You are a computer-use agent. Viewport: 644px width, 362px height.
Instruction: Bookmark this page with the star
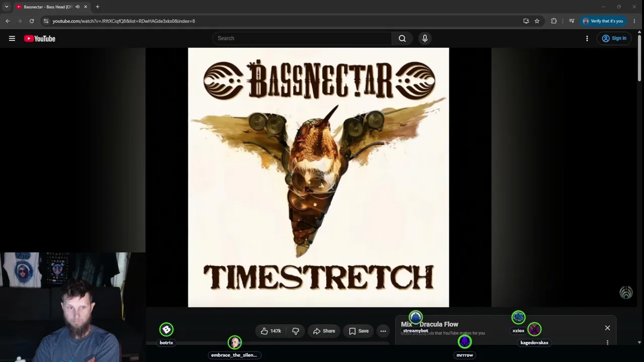click(x=537, y=21)
